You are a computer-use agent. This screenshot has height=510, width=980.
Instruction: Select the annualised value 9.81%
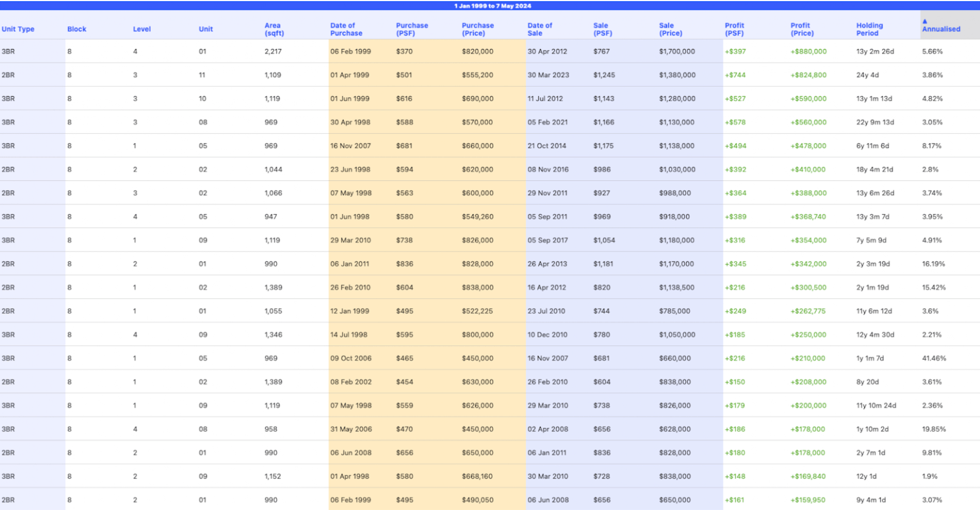point(932,453)
